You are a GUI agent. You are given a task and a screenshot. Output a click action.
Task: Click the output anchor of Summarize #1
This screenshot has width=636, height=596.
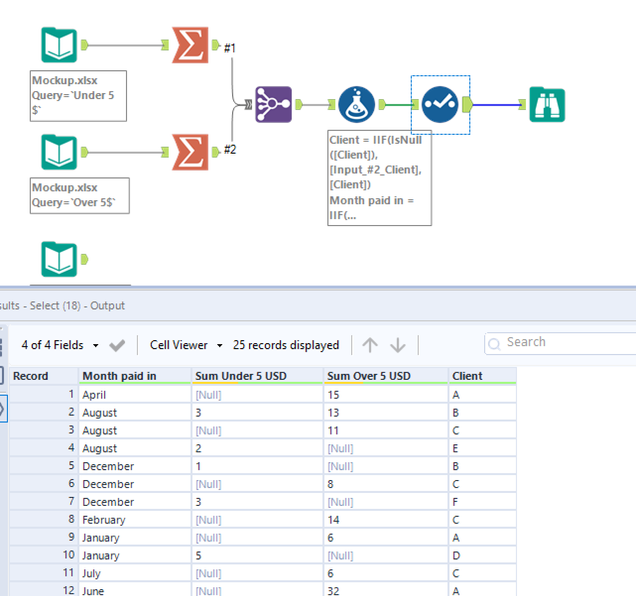(x=215, y=45)
